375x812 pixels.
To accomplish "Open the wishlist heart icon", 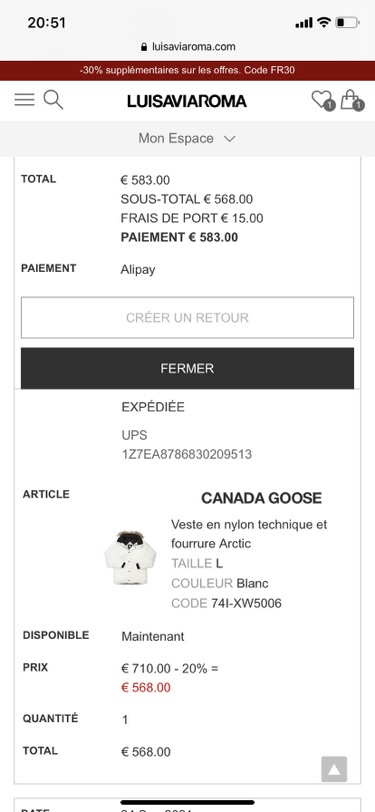I will [323, 100].
